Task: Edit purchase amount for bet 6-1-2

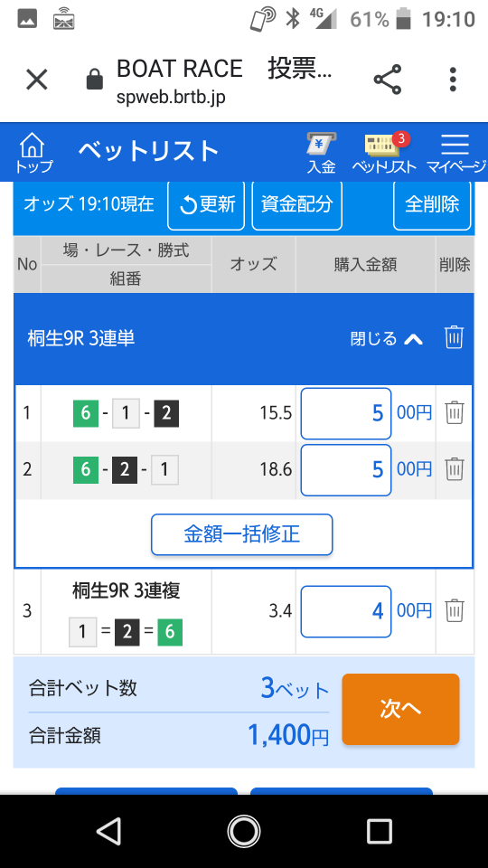Action: 346,413
